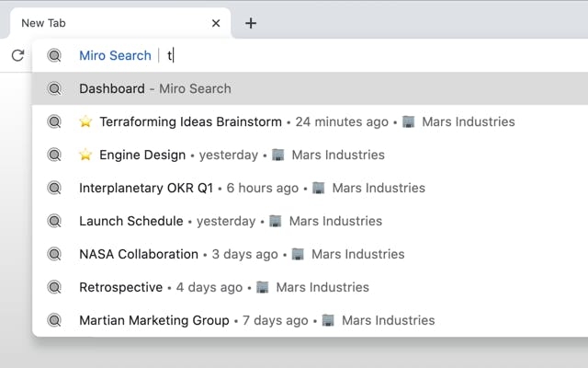Click '6 hours ago' timestamp text

263,188
